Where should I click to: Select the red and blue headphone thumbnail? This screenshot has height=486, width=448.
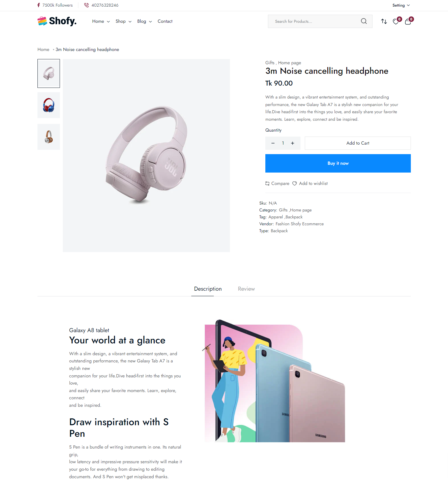[x=49, y=105]
